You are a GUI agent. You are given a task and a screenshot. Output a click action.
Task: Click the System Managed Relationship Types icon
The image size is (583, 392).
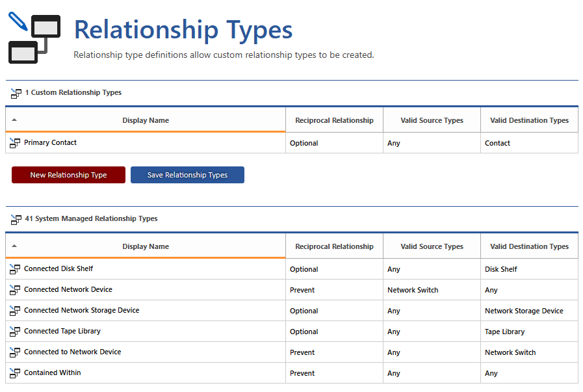16,219
